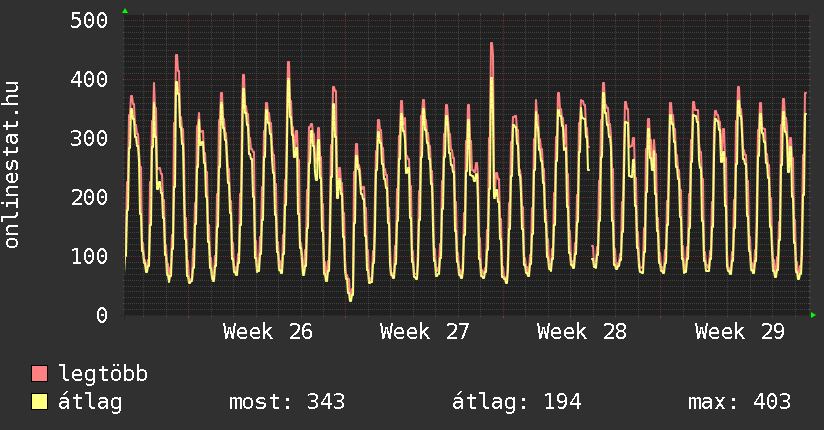Viewport: 824px width, 430px height.
Task: Click the Week 28 axis label
Action: (582, 332)
